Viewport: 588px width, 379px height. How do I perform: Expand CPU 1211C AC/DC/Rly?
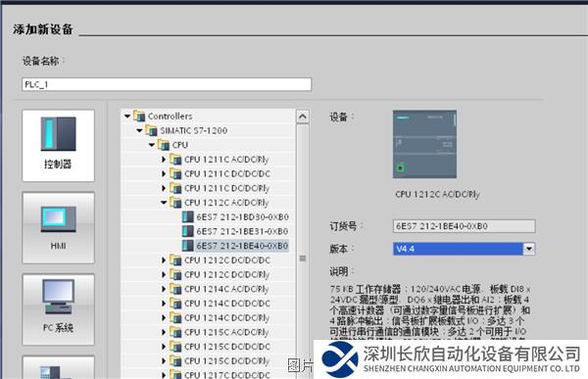164,160
